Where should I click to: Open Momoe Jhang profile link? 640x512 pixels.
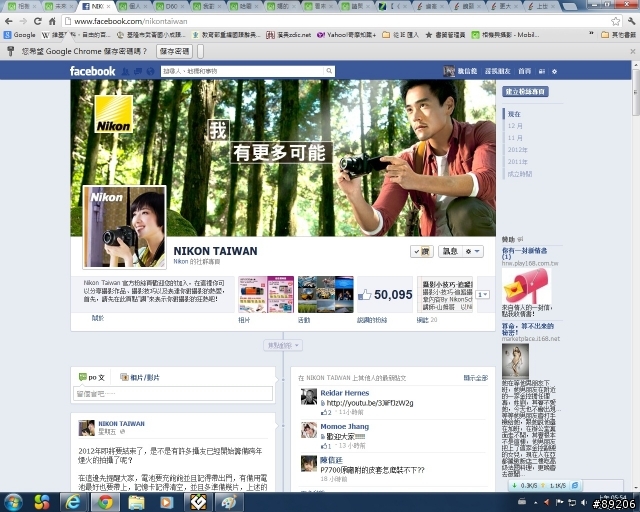tap(344, 426)
